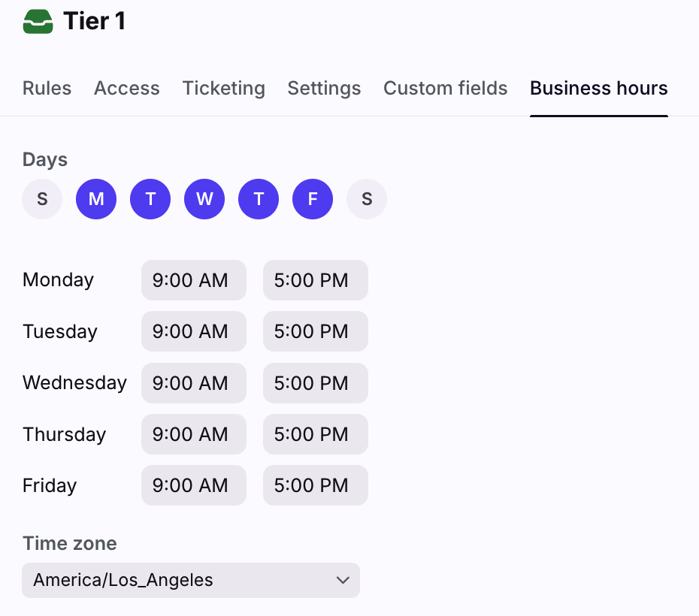Toggle the Monday day circle

pyautogui.click(x=96, y=199)
